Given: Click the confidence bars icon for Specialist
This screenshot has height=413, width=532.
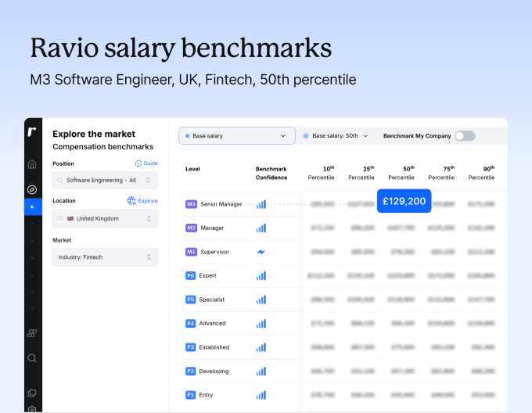Looking at the screenshot, I should [261, 300].
